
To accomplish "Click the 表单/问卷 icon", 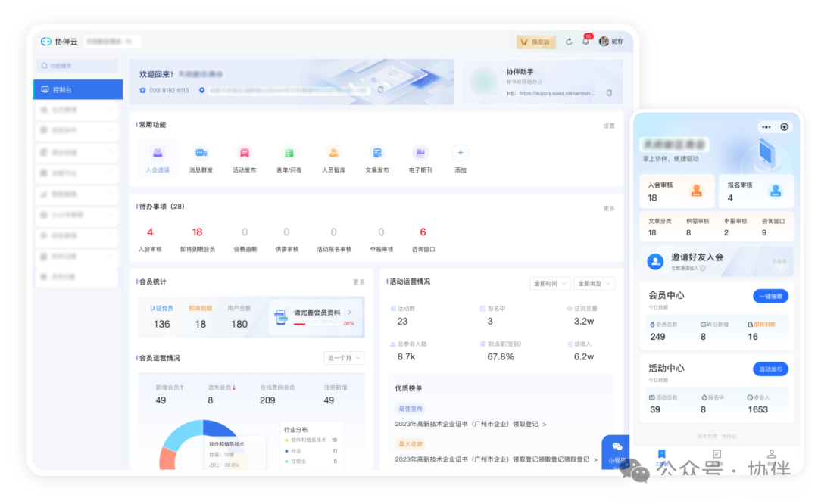I will pyautogui.click(x=289, y=154).
